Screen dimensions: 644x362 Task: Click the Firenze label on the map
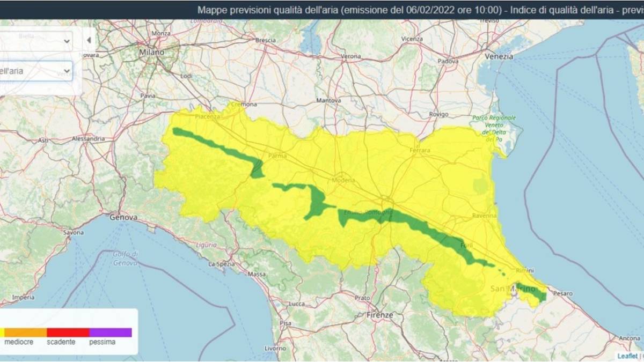(380, 314)
